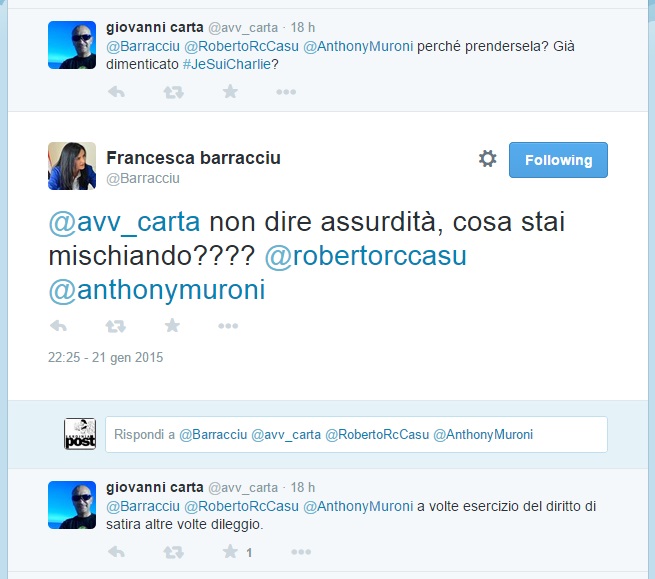Favorite the top tweet with star icon
This screenshot has height=579, width=655.
coord(230,91)
